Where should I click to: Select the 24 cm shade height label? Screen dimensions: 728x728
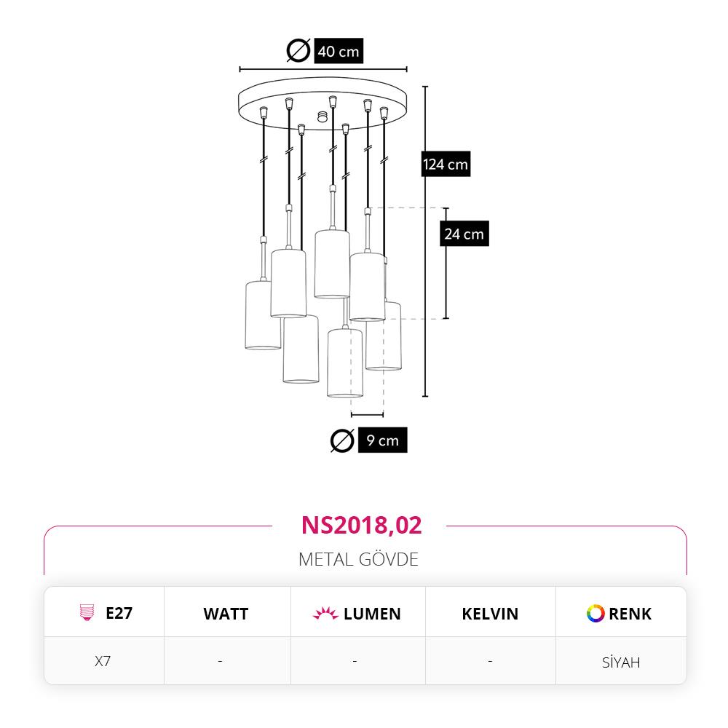(464, 234)
